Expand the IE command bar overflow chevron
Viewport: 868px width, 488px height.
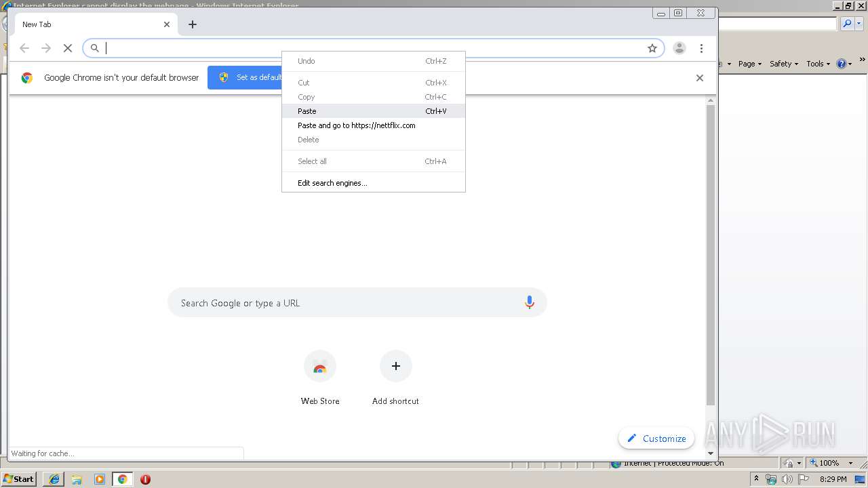[863, 61]
